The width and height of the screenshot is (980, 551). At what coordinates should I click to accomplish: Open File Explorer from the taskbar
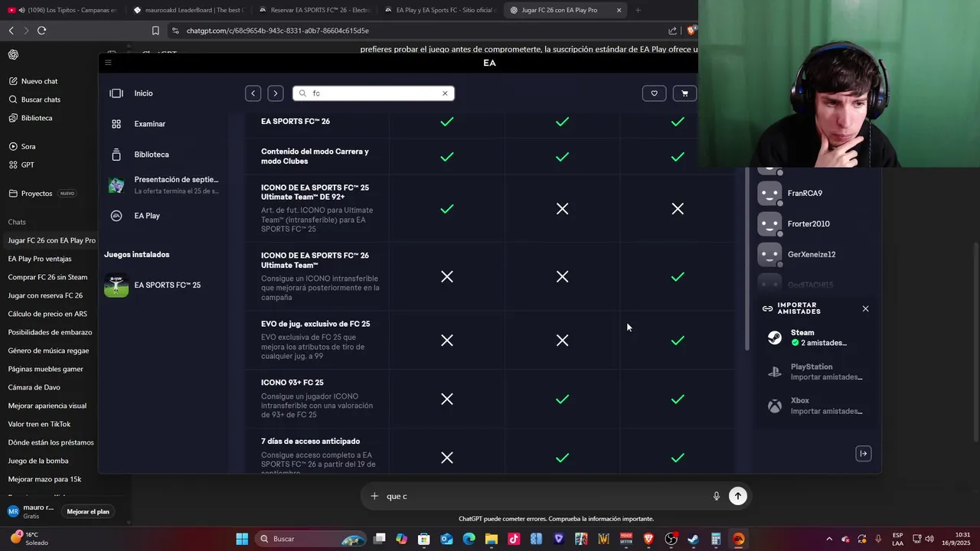coord(491,539)
